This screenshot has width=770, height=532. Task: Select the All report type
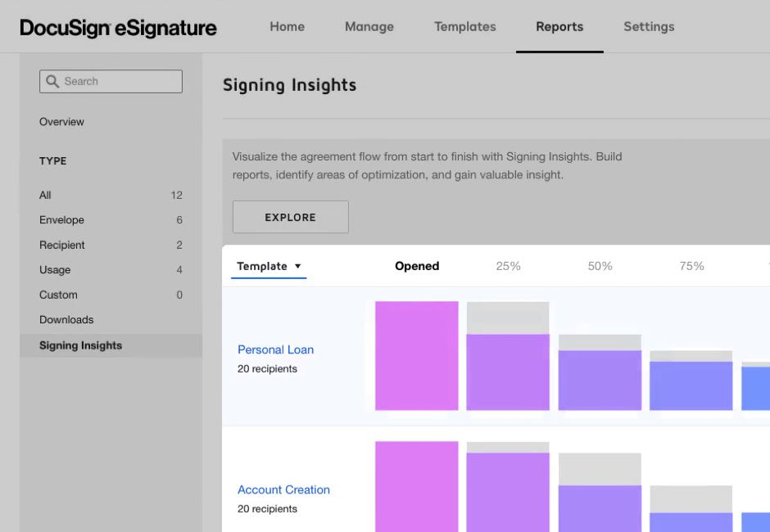click(45, 195)
